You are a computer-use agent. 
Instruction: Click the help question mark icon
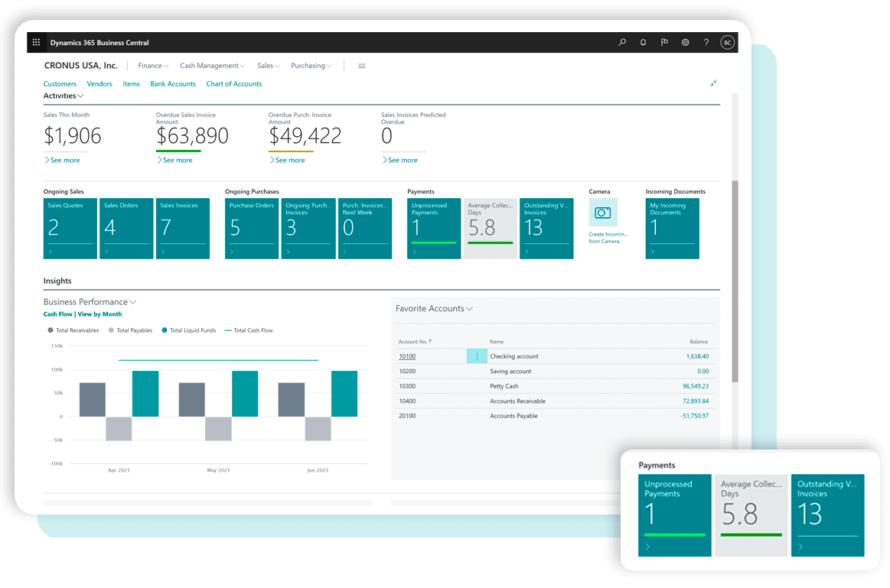coord(706,42)
